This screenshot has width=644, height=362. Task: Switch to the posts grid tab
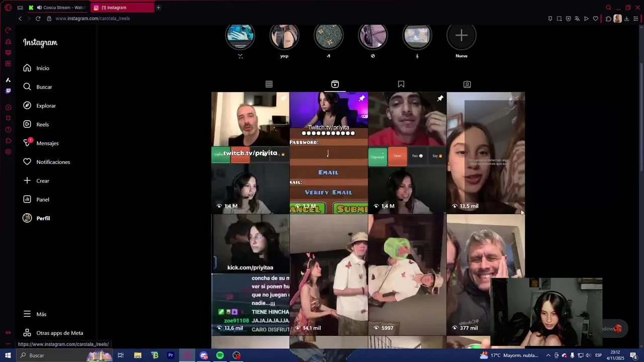(269, 84)
